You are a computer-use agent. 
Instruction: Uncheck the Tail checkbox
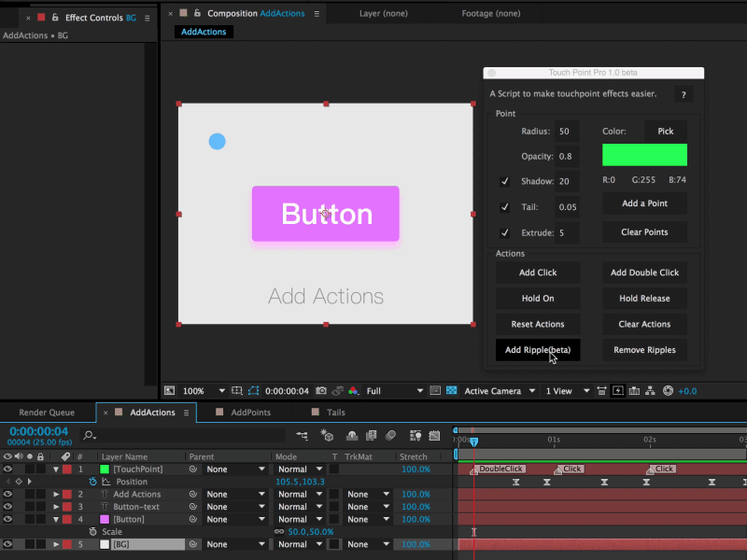point(504,207)
